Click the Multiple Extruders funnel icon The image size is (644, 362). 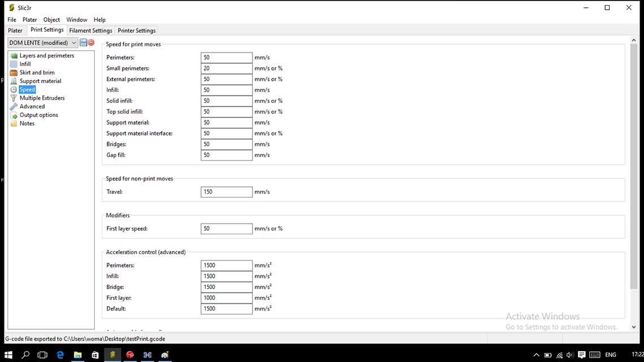pos(14,98)
